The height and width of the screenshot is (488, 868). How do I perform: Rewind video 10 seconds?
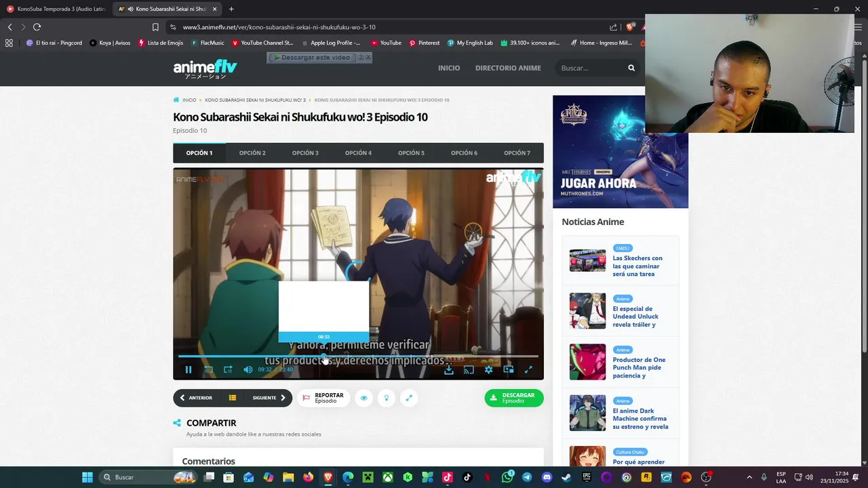(x=209, y=369)
